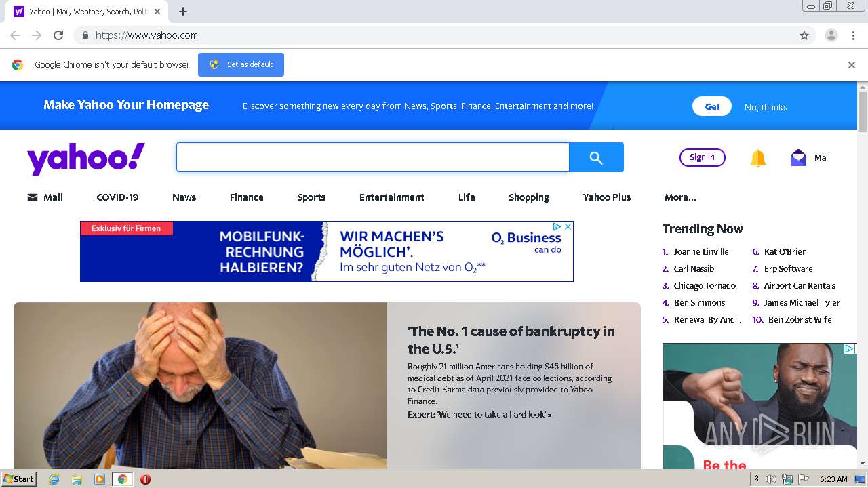Open trending topic Chicago Tornado
The width and height of the screenshot is (868, 488).
tap(705, 285)
